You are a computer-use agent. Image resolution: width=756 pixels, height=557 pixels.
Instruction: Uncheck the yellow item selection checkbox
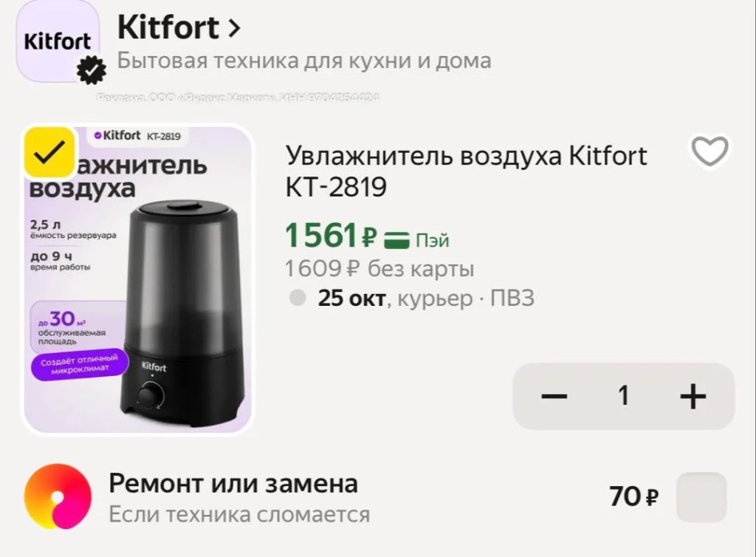[x=49, y=152]
